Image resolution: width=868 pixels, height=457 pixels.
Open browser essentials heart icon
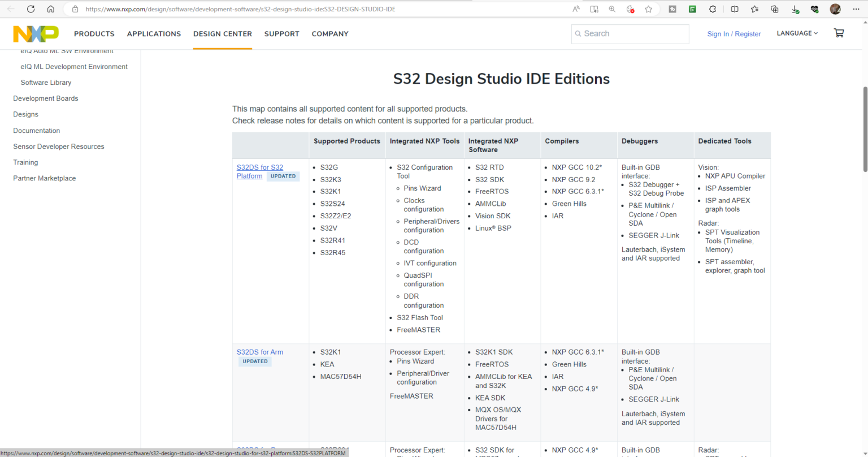click(x=814, y=9)
